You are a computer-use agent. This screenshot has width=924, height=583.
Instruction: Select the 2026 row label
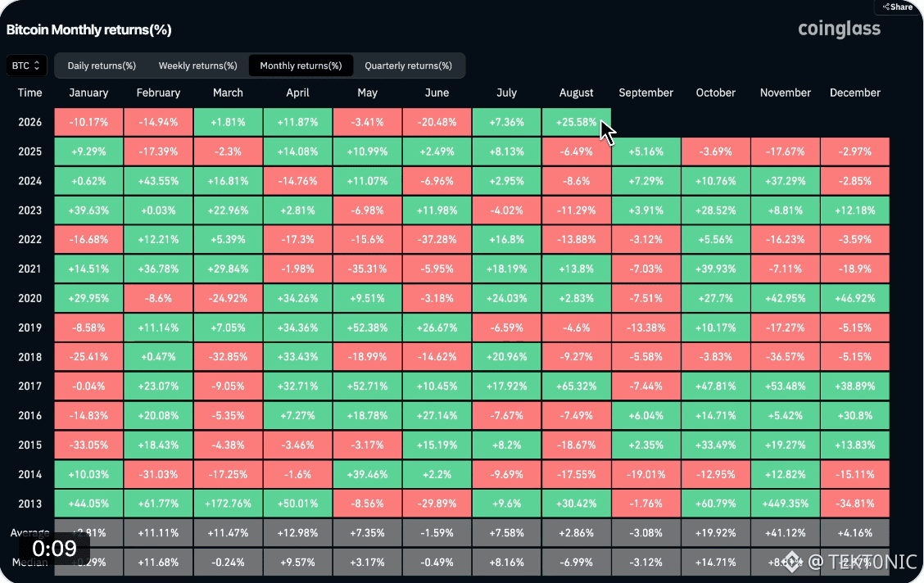click(x=29, y=122)
